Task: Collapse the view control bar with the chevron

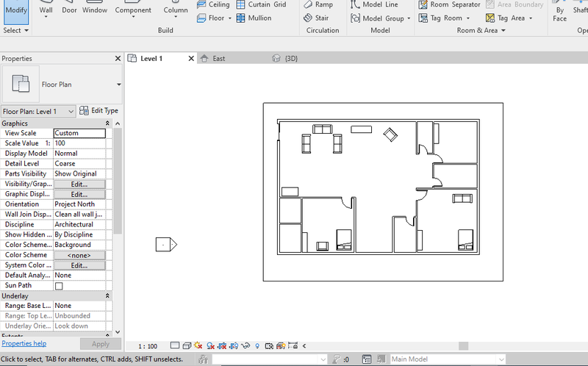Action: [304, 345]
